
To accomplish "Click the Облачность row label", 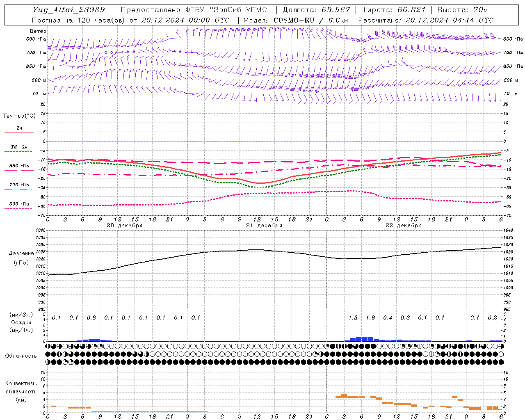I will tap(21, 356).
